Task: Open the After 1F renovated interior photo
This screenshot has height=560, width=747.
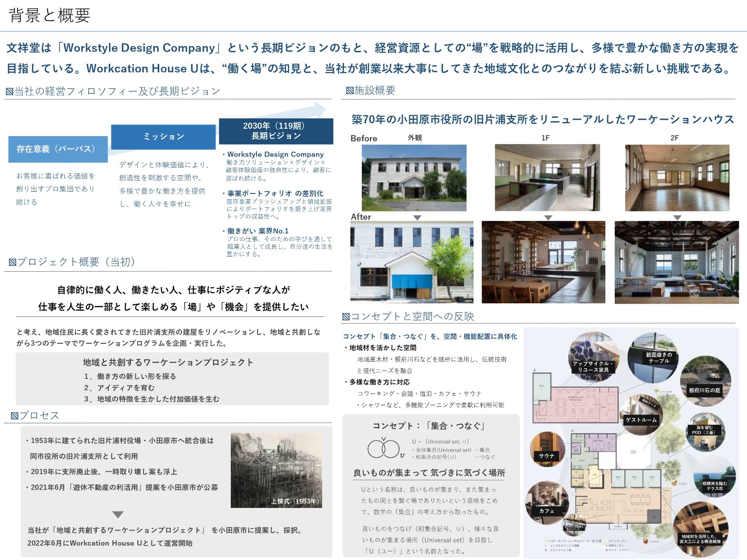Action: point(543,262)
